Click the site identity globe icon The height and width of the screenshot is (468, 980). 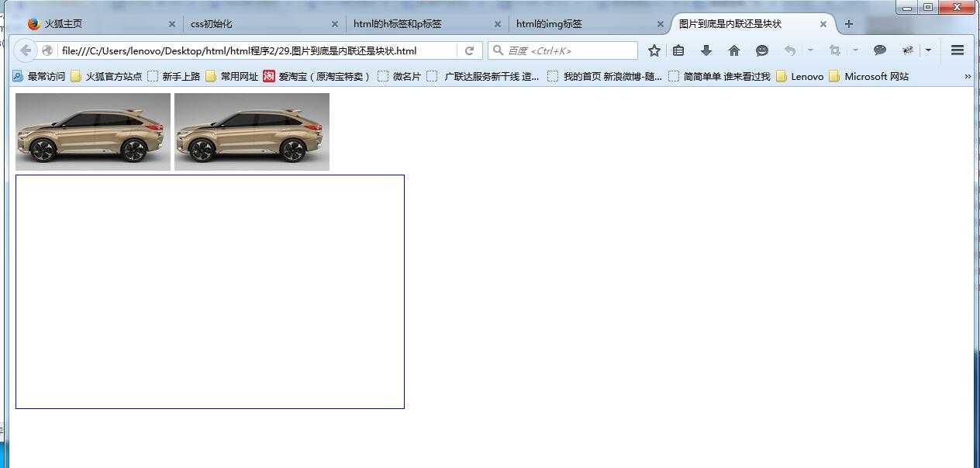[48, 50]
